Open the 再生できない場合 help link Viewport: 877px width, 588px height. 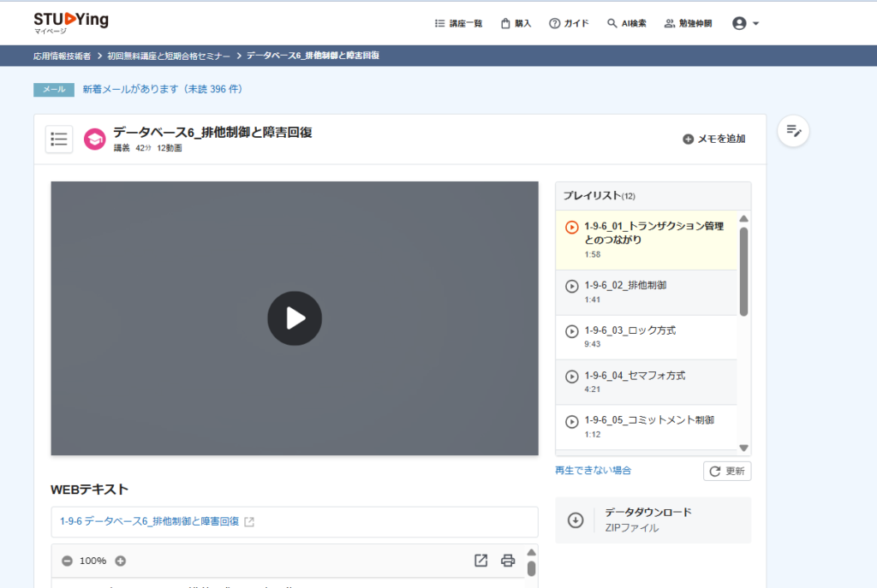pyautogui.click(x=593, y=470)
